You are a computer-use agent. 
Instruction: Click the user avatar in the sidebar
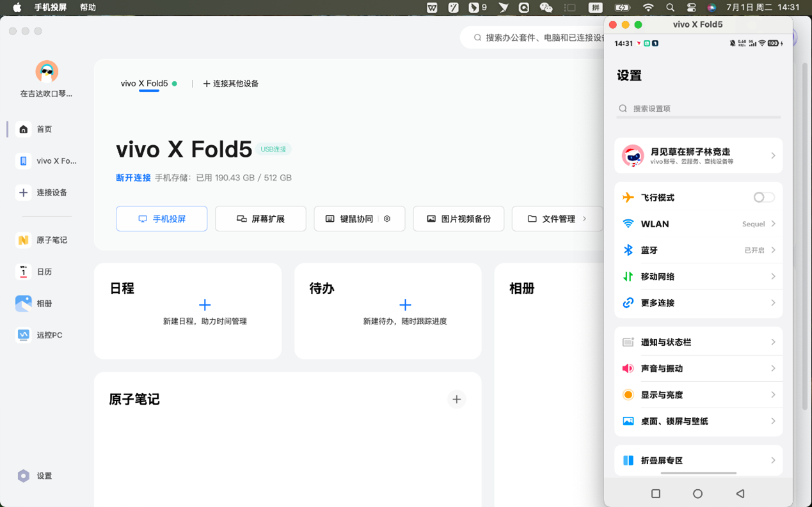47,72
